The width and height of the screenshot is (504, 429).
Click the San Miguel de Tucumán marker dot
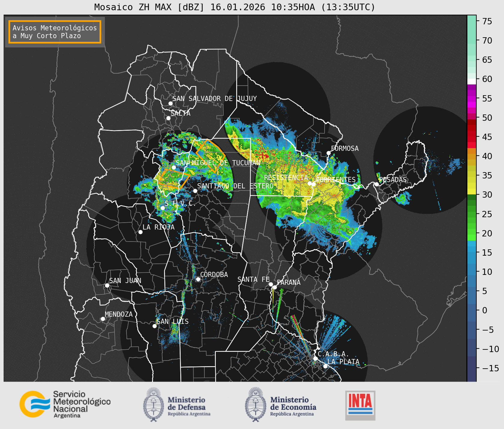tap(174, 167)
